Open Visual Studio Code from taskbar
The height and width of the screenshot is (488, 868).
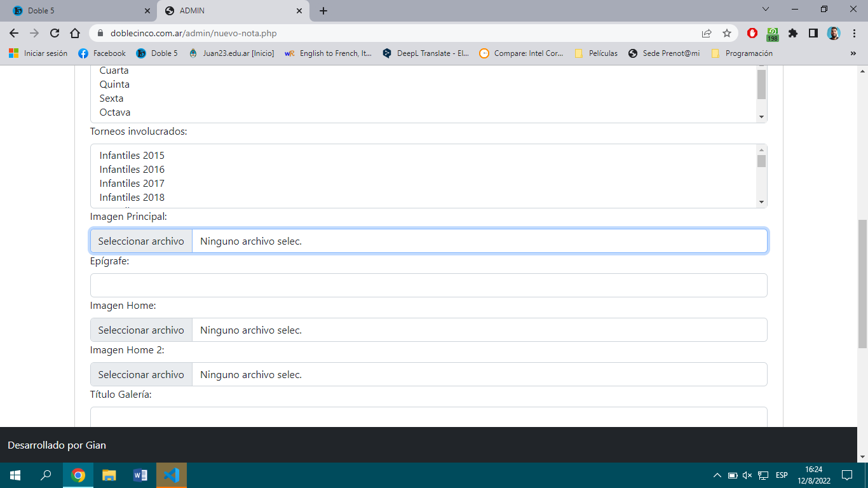point(172,475)
